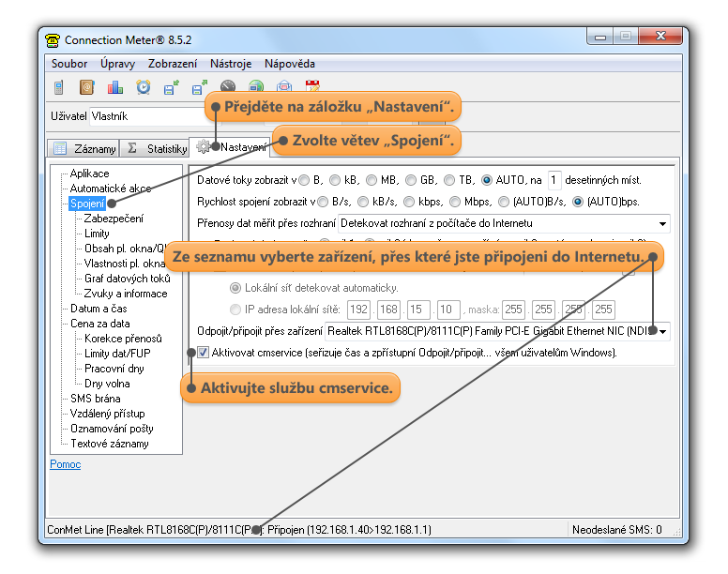This screenshot has width=728, height=574.
Task: Select data units GB radio button
Action: (411, 180)
